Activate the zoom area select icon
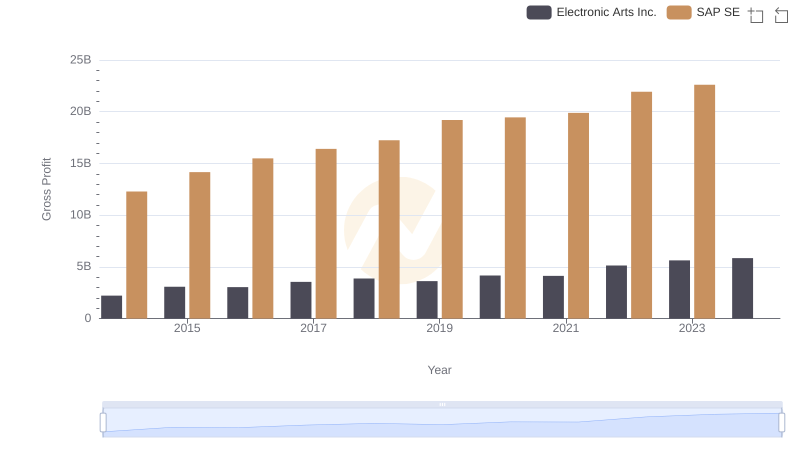 756,15
